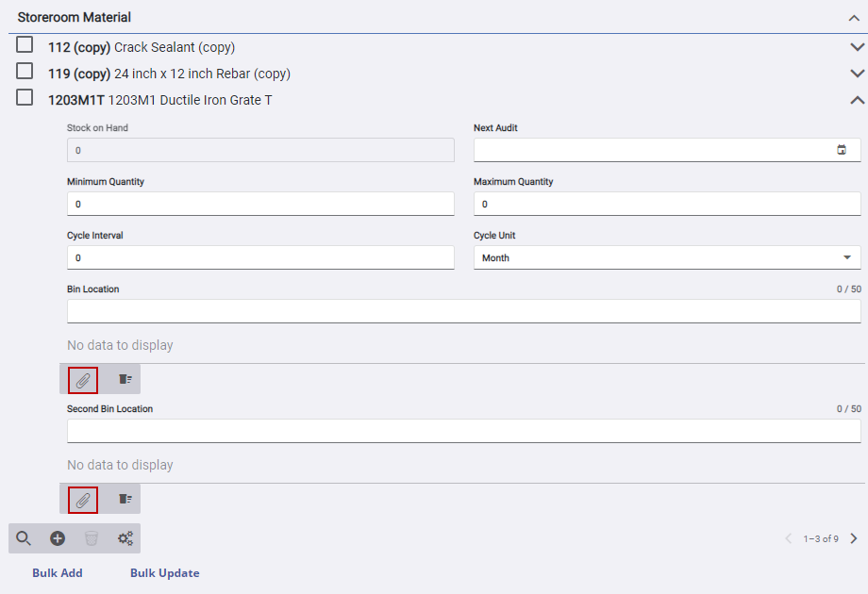Click the Maximum Quantity input field
The width and height of the screenshot is (868, 594).
pos(666,204)
